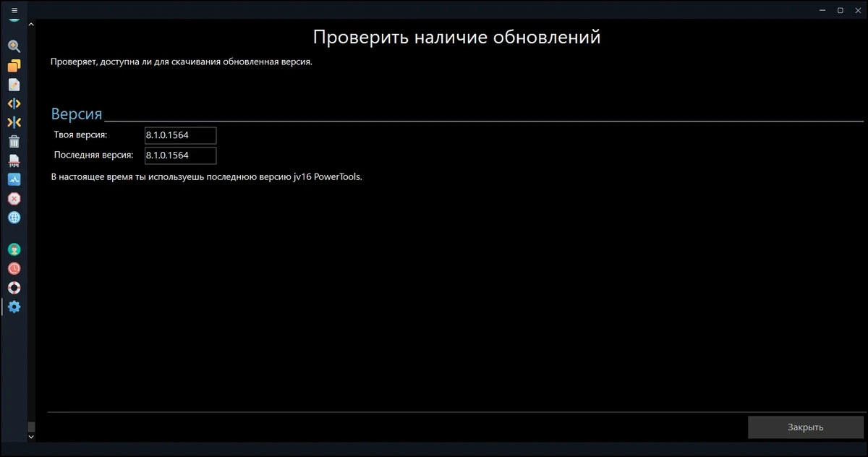Click the 'Проверяет, доступна ли' description text
Viewport: 868px width, 457px height.
tap(182, 61)
